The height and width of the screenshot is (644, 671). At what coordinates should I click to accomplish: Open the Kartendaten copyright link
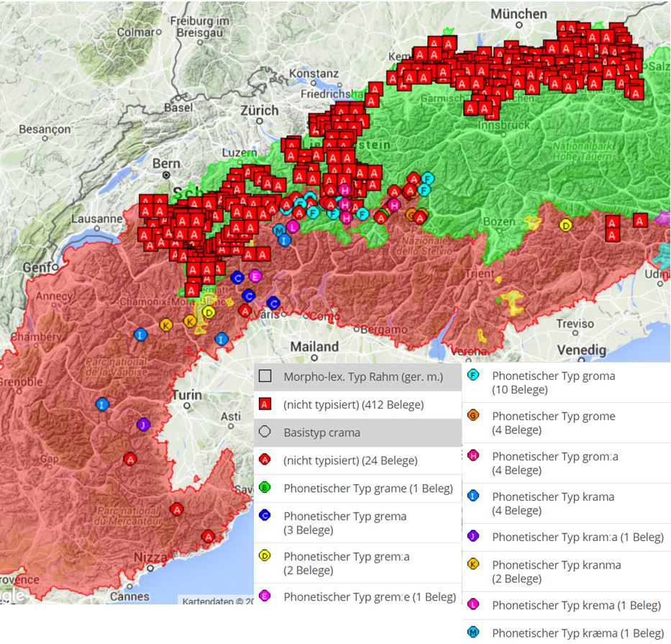214,600
